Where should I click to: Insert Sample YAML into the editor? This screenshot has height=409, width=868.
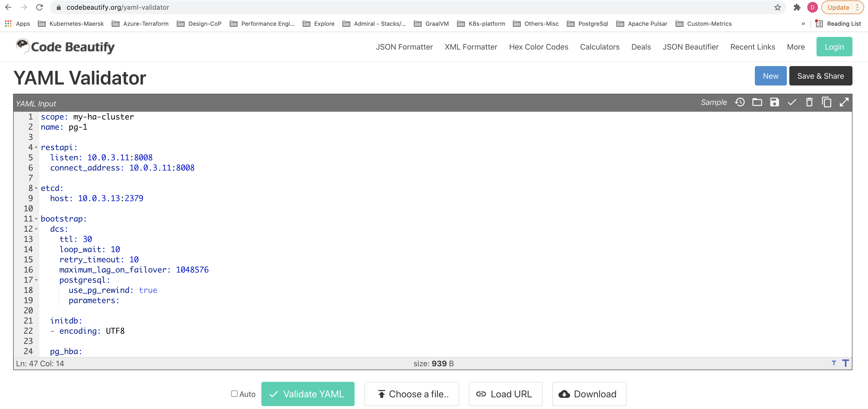[x=714, y=102]
